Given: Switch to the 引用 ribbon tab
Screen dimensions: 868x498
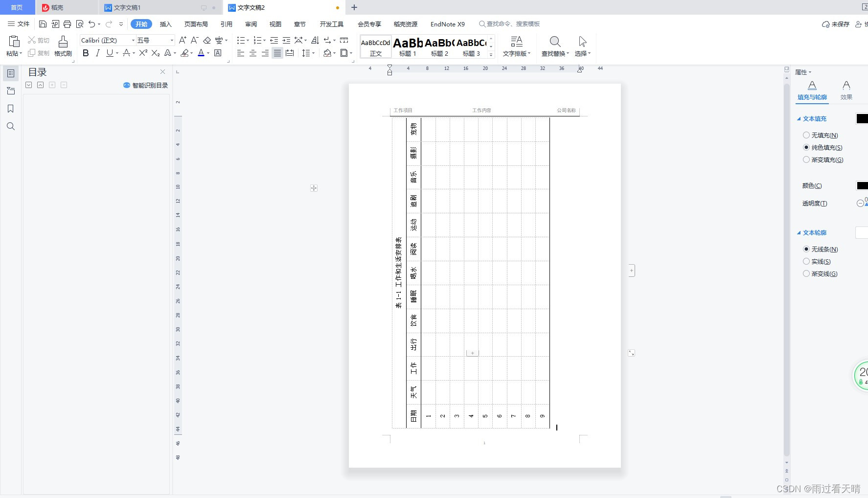Looking at the screenshot, I should pyautogui.click(x=226, y=24).
